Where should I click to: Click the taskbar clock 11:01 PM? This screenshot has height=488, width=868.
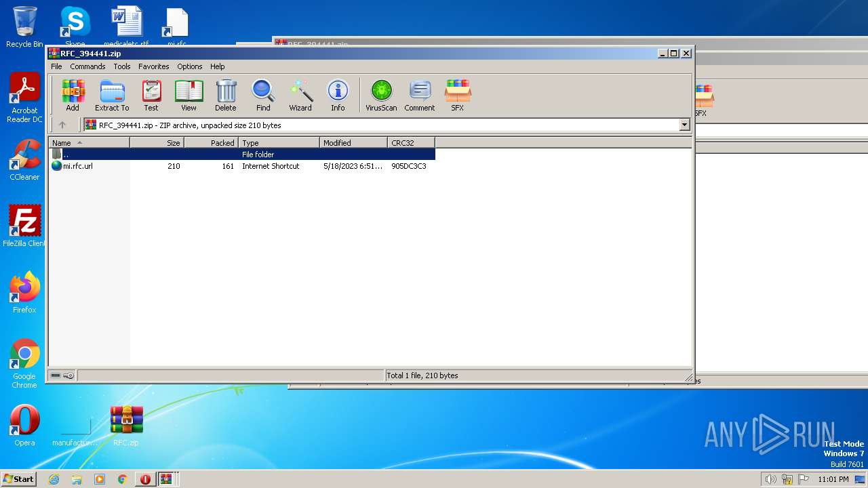pyautogui.click(x=833, y=479)
